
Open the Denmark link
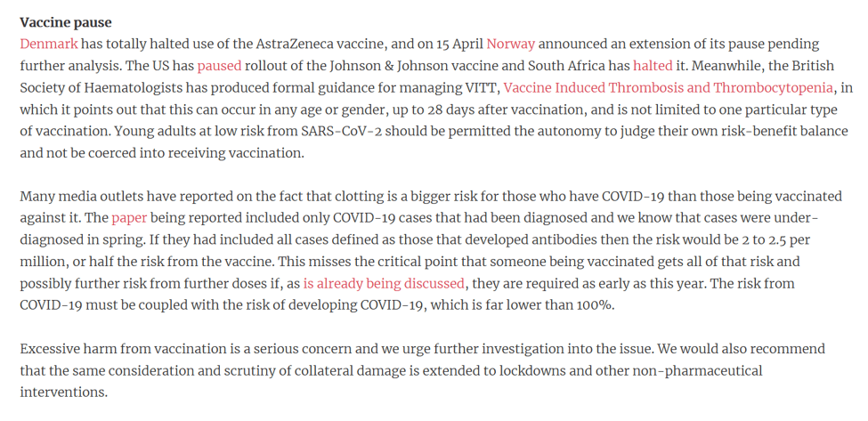pos(49,44)
